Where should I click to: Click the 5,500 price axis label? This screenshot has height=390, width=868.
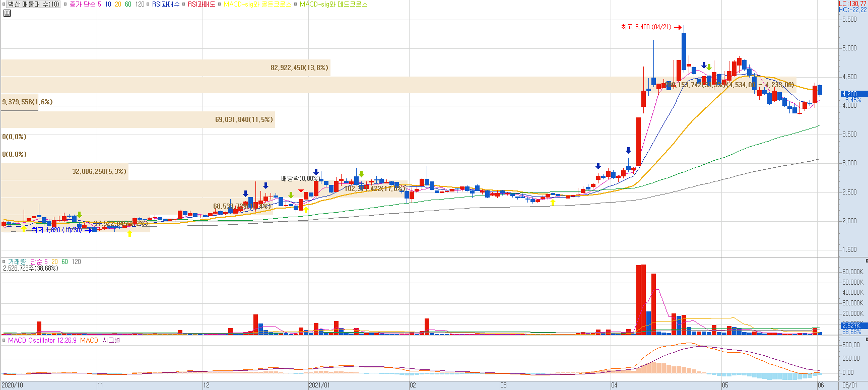(x=849, y=19)
